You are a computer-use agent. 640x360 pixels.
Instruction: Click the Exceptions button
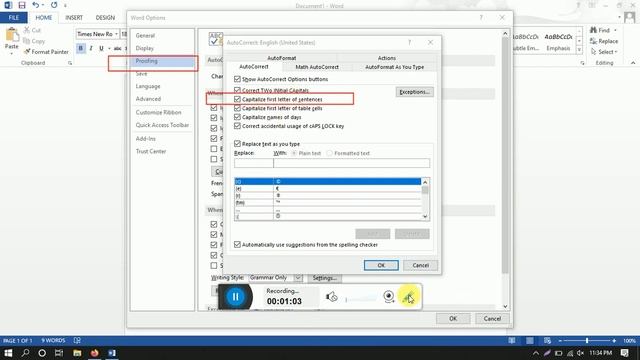(x=414, y=92)
